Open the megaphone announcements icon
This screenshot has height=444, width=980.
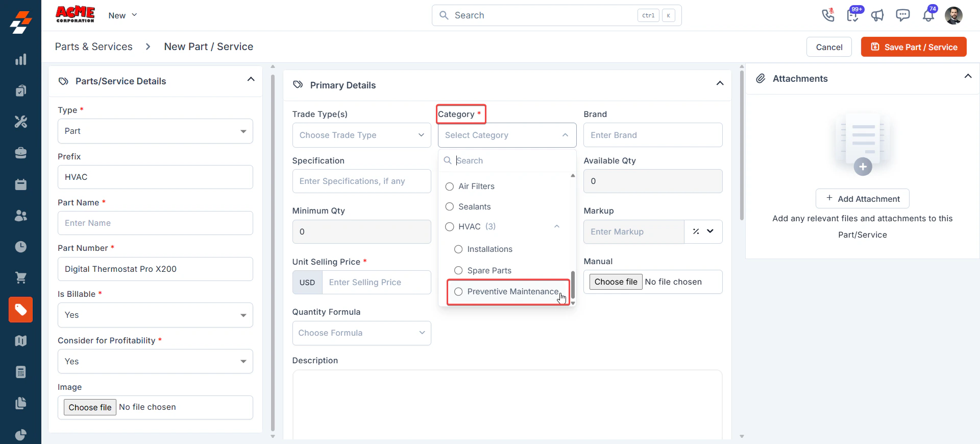point(877,15)
